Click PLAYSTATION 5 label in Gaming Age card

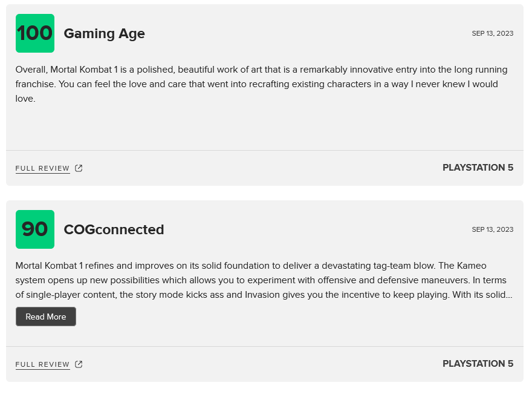tap(478, 168)
